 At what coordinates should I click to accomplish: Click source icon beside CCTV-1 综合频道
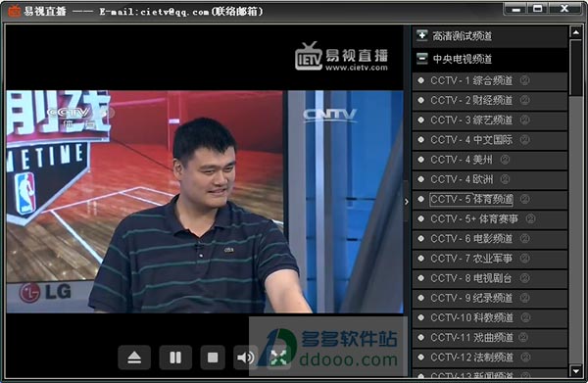tap(525, 80)
